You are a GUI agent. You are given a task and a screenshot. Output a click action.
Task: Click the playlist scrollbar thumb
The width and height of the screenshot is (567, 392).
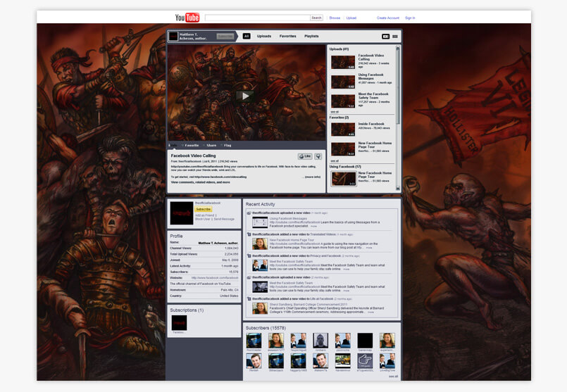click(398, 87)
